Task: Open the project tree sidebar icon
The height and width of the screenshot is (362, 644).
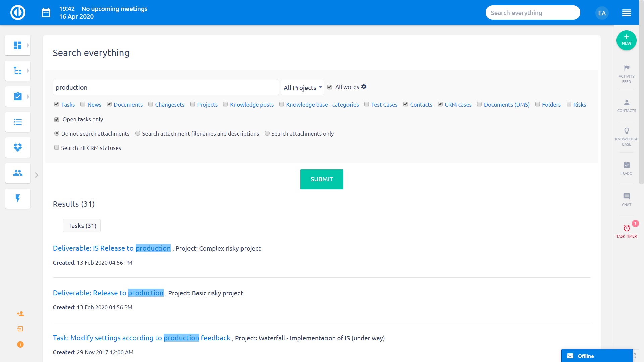Action: tap(17, 71)
